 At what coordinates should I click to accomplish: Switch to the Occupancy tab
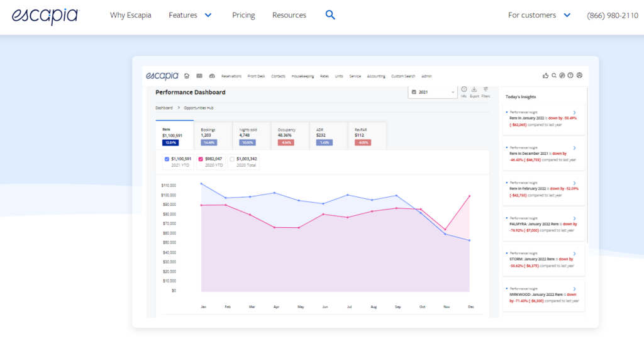290,136
